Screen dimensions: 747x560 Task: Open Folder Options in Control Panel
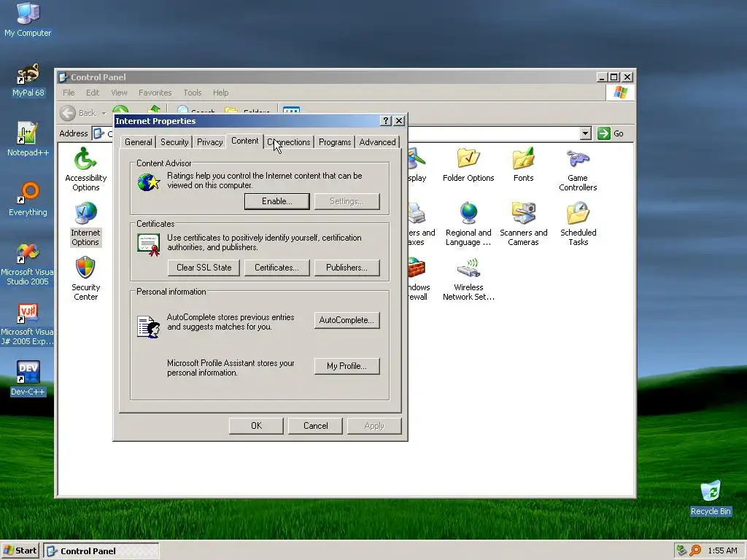tap(468, 166)
